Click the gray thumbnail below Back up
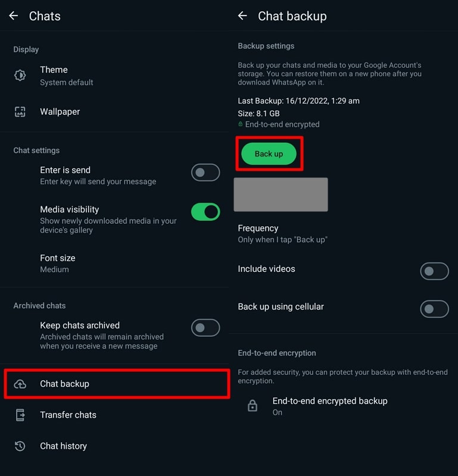Image resolution: width=458 pixels, height=476 pixels. pos(281,194)
